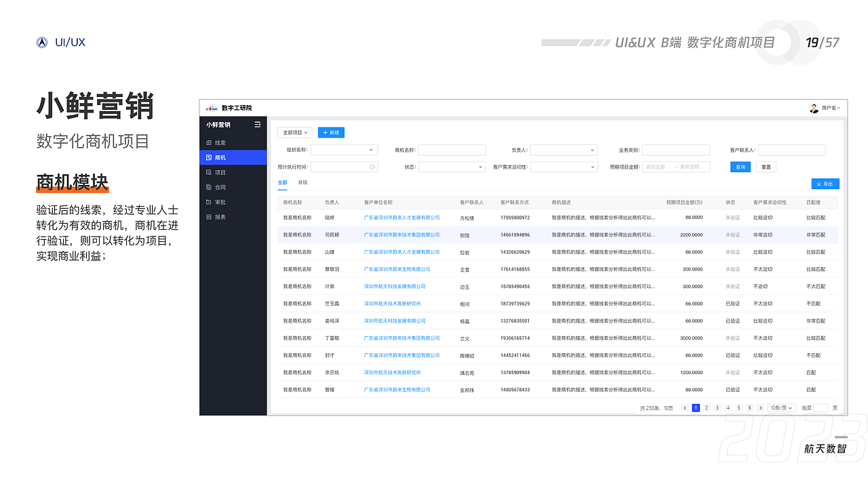Open company link in 娄纯泽's row

click(395, 321)
